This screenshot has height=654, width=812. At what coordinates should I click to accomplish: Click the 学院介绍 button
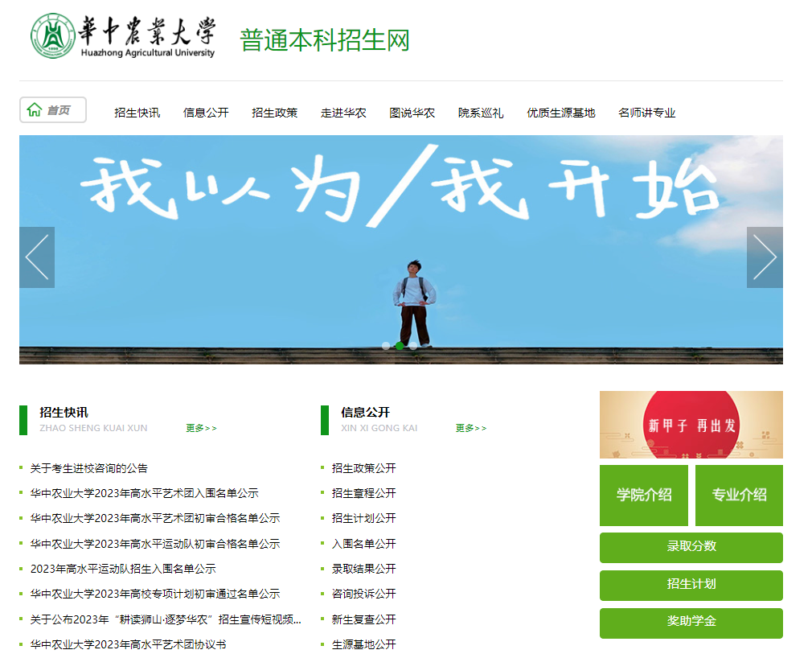(x=644, y=496)
